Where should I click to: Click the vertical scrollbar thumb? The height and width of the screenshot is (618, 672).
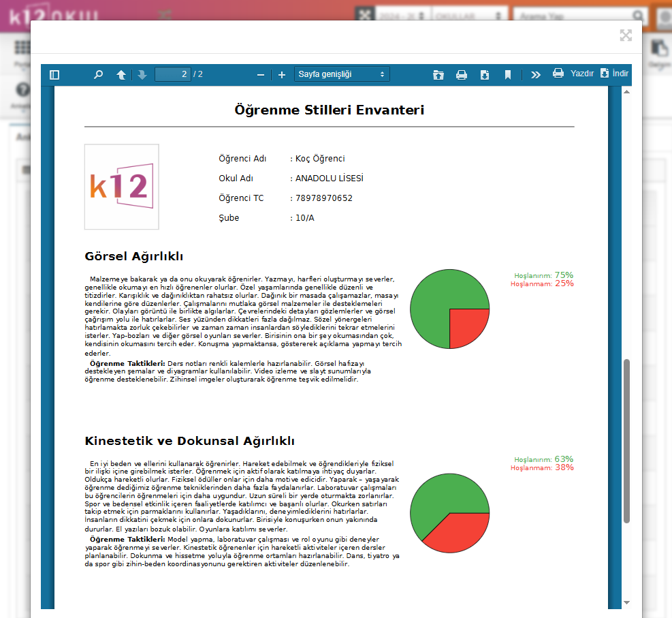pos(626,441)
